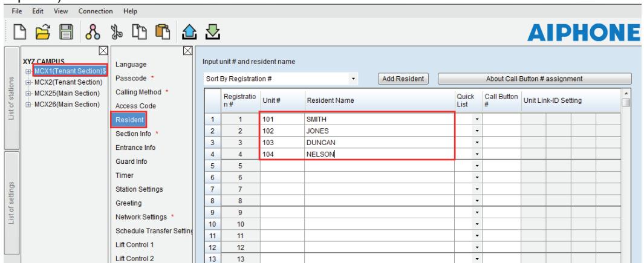Click the Resident Name column header

(380, 100)
